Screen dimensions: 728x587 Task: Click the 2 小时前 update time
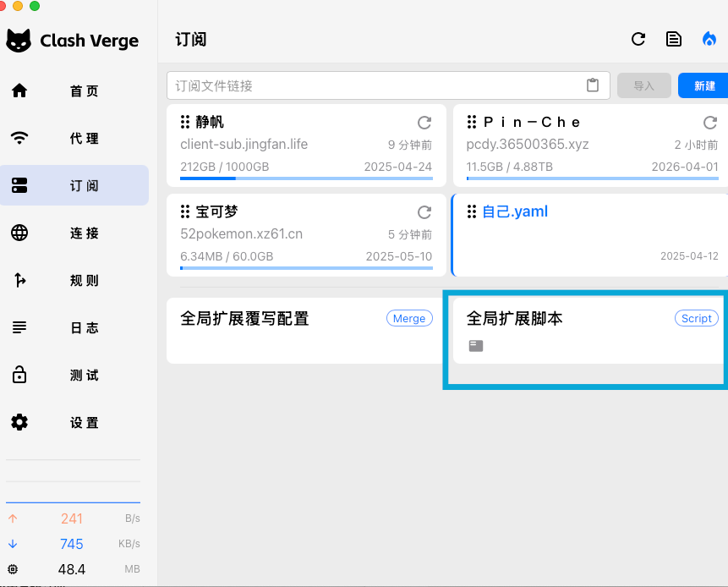696,145
